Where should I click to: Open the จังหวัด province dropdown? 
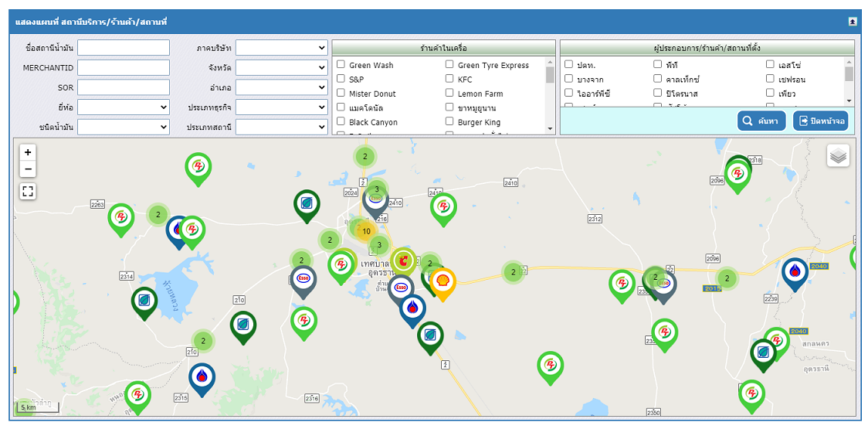pyautogui.click(x=282, y=67)
